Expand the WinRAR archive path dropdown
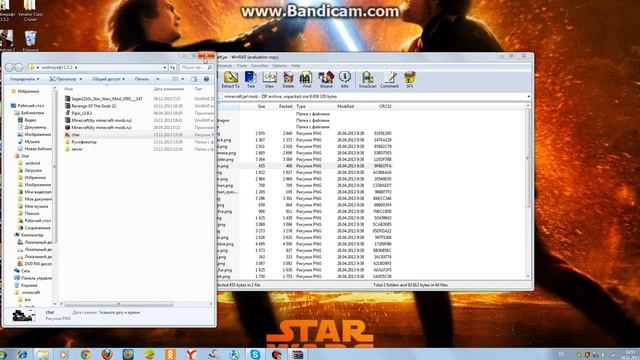The height and width of the screenshot is (360, 640). (x=529, y=97)
